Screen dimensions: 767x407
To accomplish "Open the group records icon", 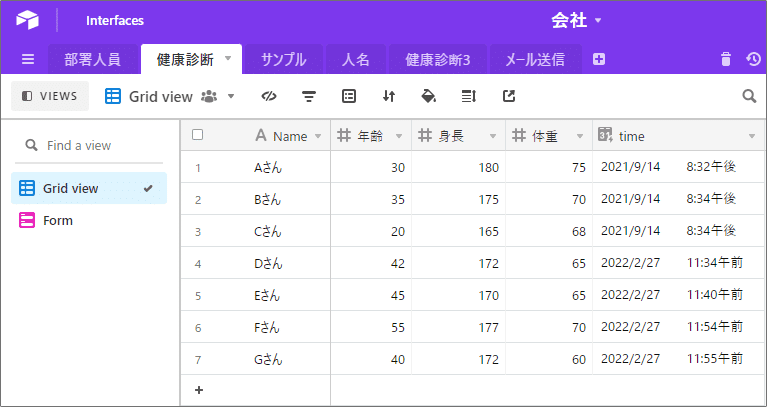I will (349, 96).
